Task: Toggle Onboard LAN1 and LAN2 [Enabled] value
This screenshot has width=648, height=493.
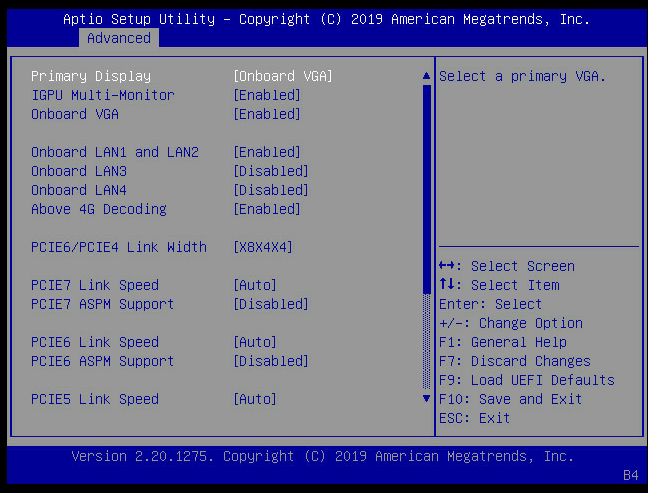Action: point(267,152)
